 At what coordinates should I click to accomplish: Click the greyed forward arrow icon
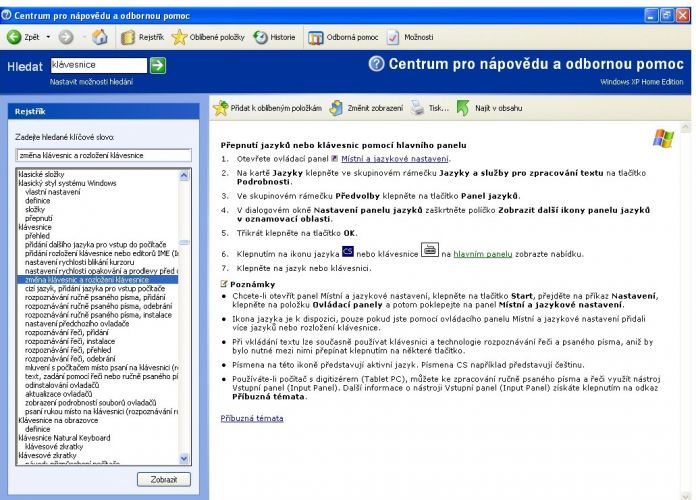tap(66, 37)
